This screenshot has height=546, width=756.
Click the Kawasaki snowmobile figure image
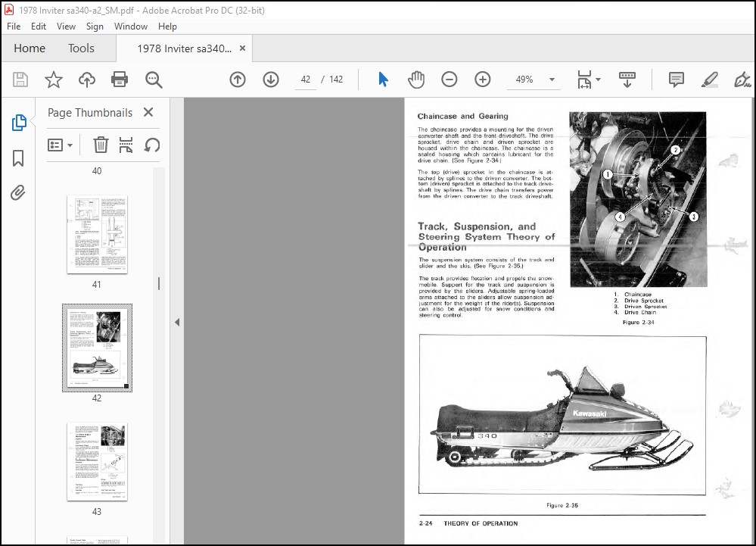point(562,414)
